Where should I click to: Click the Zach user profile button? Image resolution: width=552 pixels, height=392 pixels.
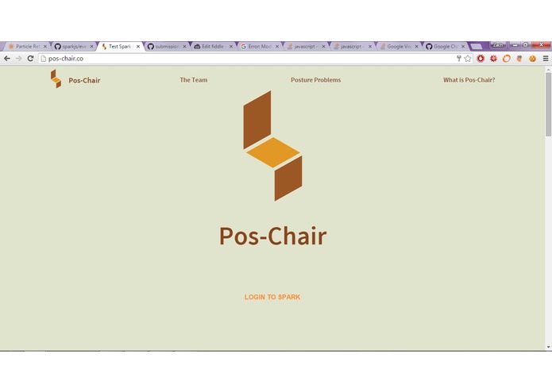[x=498, y=45]
